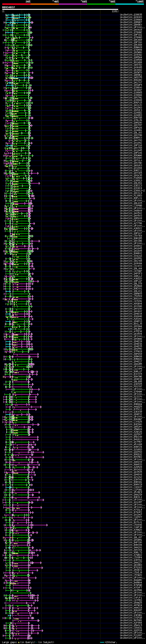
Task: Select hit UniRef100_Q39599
Action: (131, 60)
